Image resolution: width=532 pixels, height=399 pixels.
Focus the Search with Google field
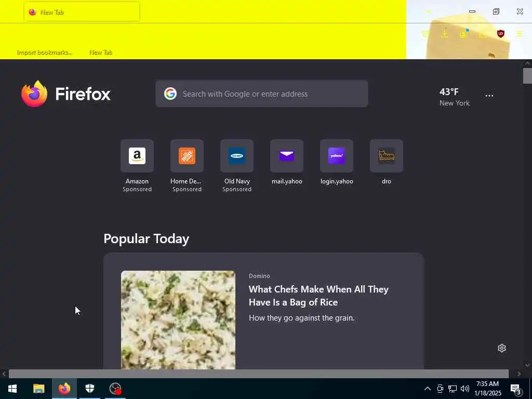point(262,94)
